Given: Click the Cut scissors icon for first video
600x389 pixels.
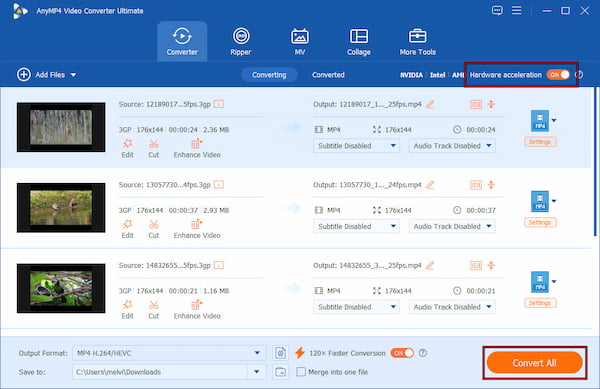Looking at the screenshot, I should 153,144.
